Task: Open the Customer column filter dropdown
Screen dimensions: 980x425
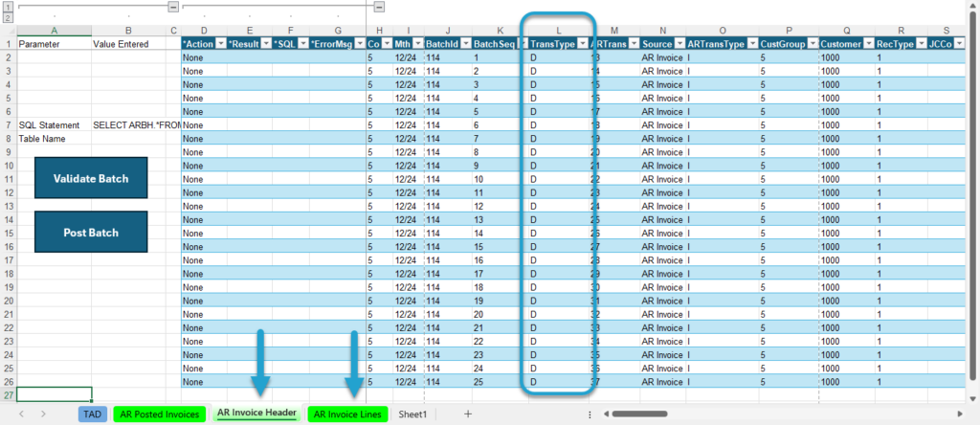Action: point(867,44)
